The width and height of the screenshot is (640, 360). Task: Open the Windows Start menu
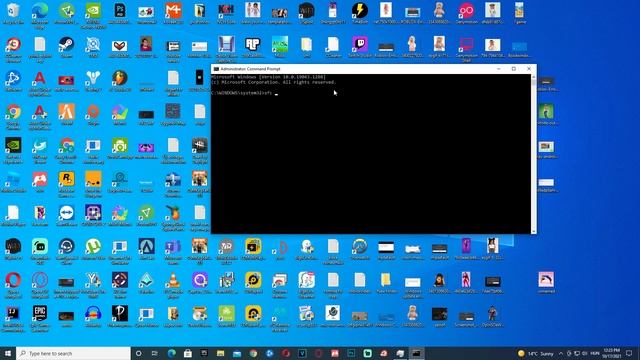(8, 353)
